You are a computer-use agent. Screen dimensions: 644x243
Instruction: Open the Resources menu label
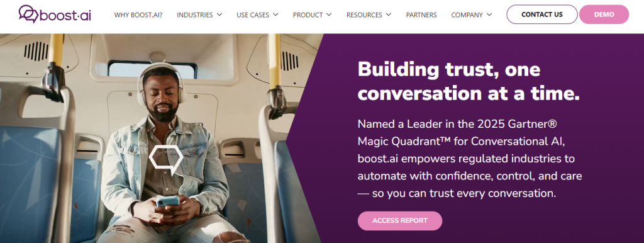tap(364, 15)
